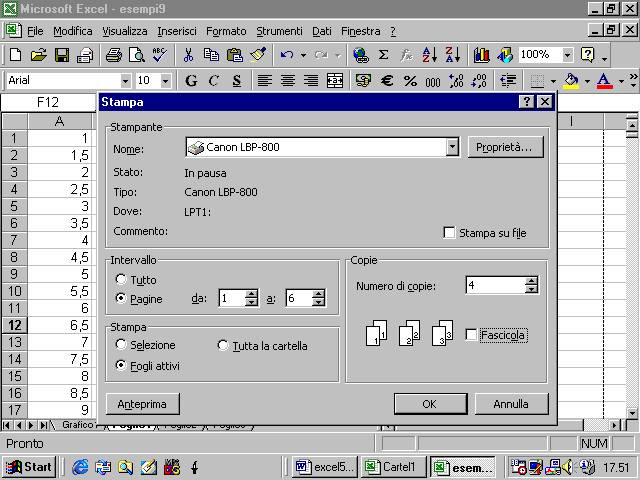Click the Undo arrow icon

[287, 55]
